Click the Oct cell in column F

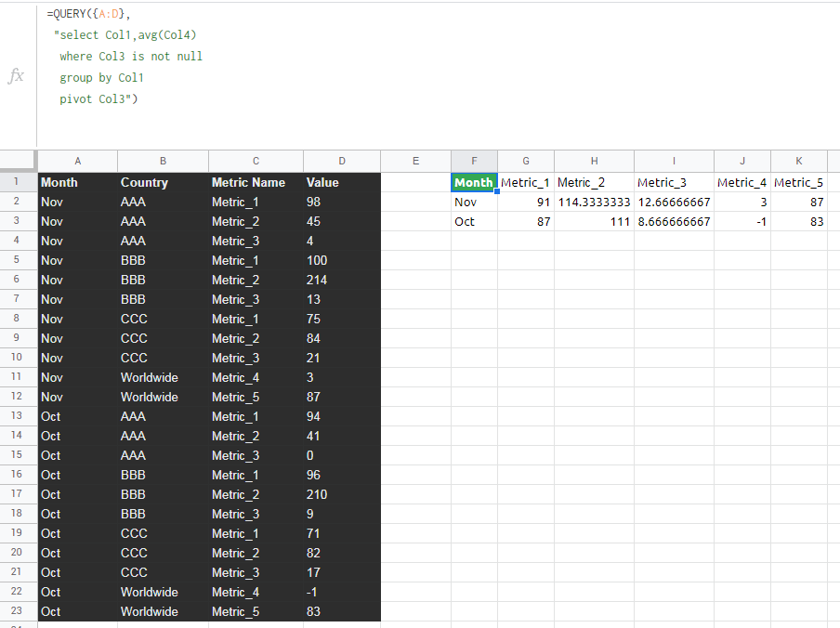[474, 222]
